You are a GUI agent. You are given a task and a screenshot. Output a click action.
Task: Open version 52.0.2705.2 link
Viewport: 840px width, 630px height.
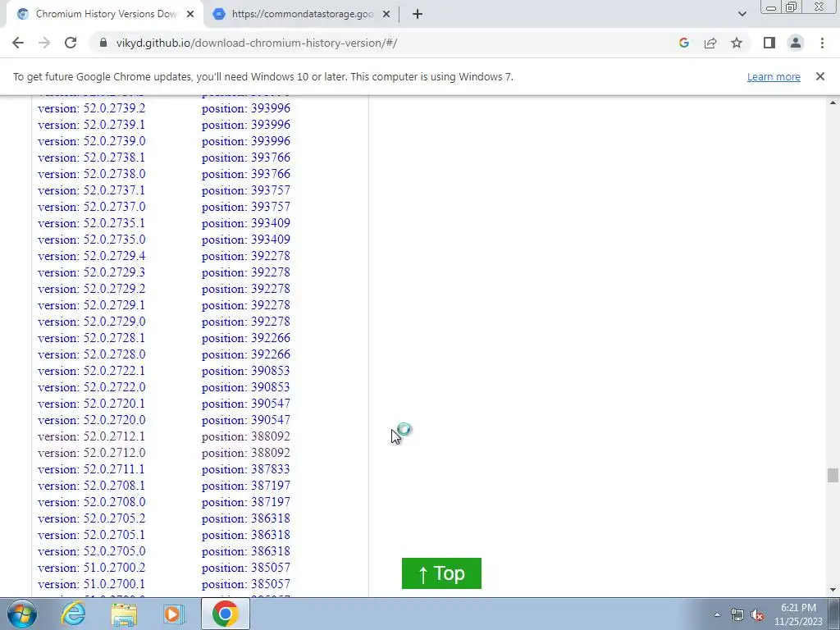92,518
